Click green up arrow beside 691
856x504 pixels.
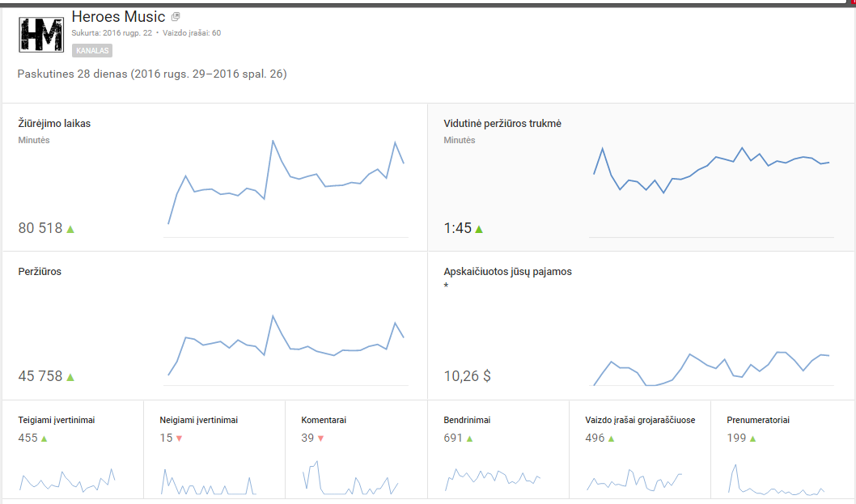tap(469, 438)
